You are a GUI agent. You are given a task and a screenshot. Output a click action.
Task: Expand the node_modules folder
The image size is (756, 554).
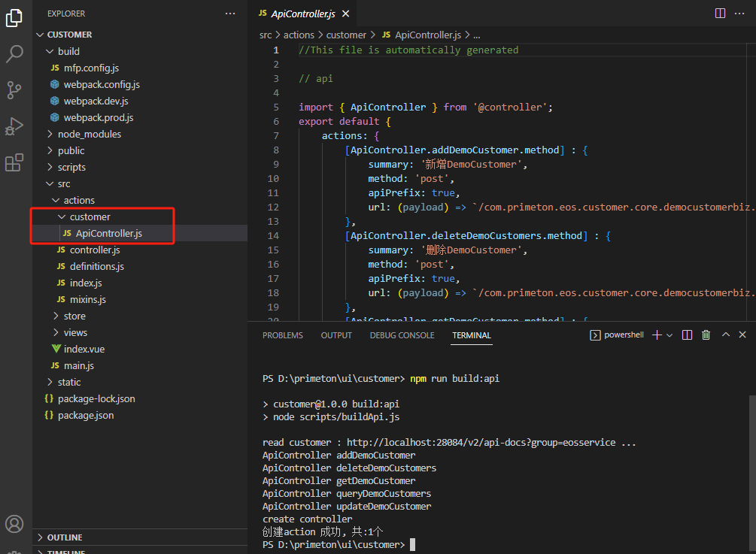tap(89, 134)
